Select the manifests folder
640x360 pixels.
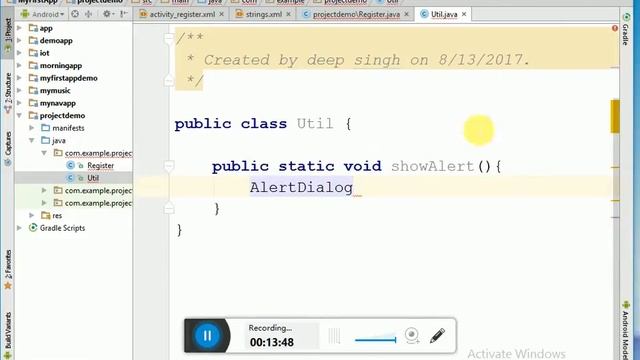(x=68, y=128)
